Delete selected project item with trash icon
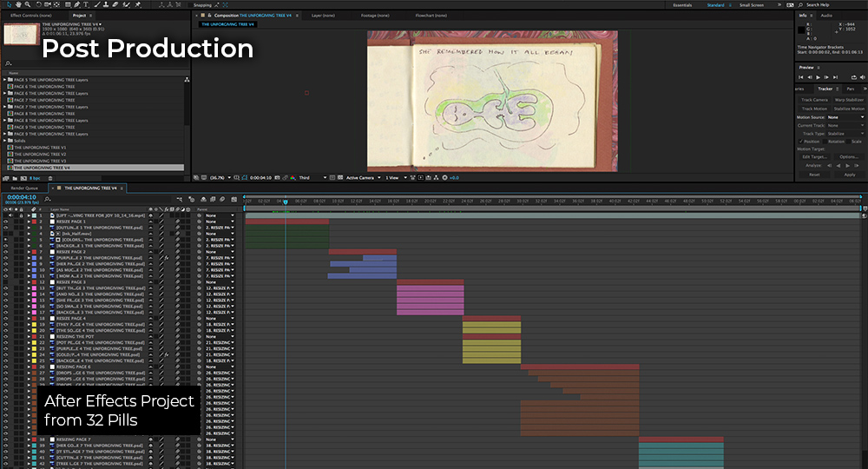 click(x=50, y=178)
